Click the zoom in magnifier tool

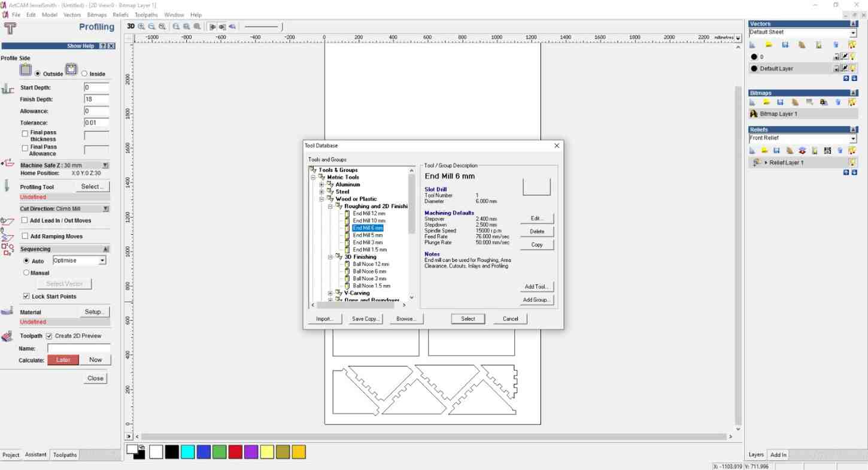[142, 26]
